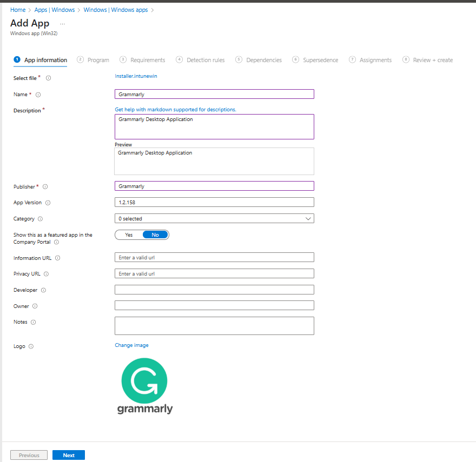476x462 pixels.
Task: Click the Name input field
Action: pyautogui.click(x=214, y=94)
